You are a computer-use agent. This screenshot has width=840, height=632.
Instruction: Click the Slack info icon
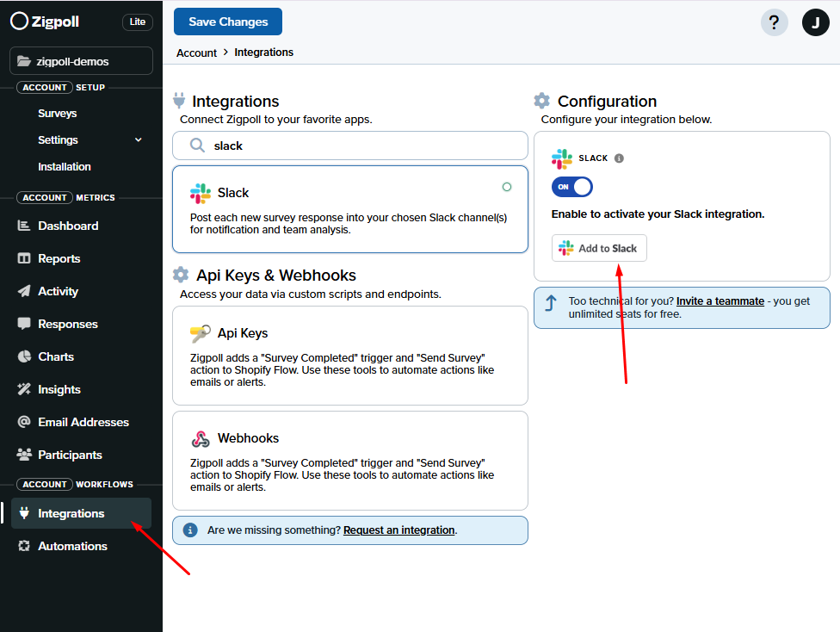pos(619,158)
